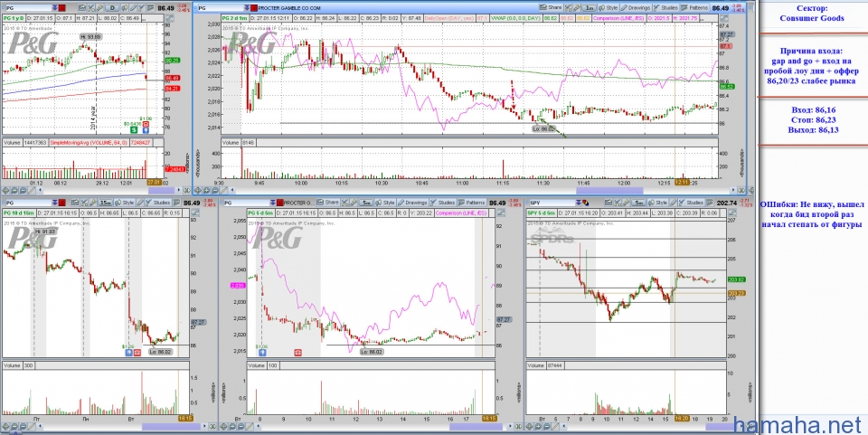868x435 pixels.
Task: Click SPY symbol input field
Action: 552,203
